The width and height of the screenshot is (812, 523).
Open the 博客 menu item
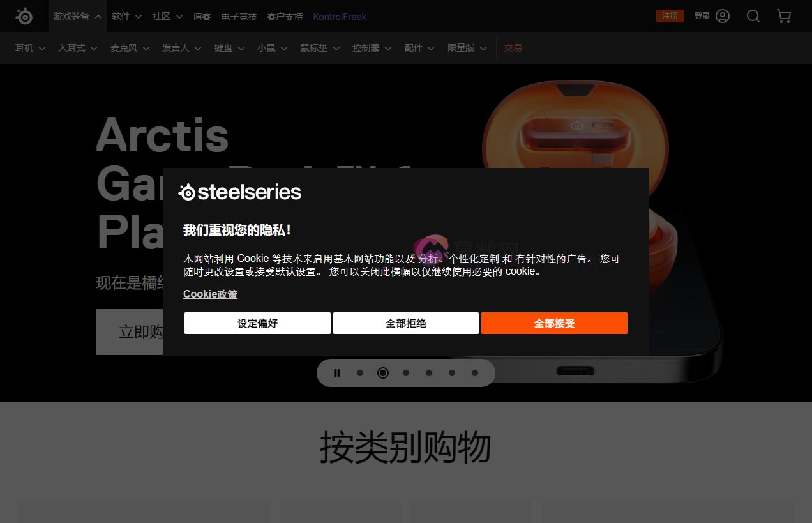202,17
